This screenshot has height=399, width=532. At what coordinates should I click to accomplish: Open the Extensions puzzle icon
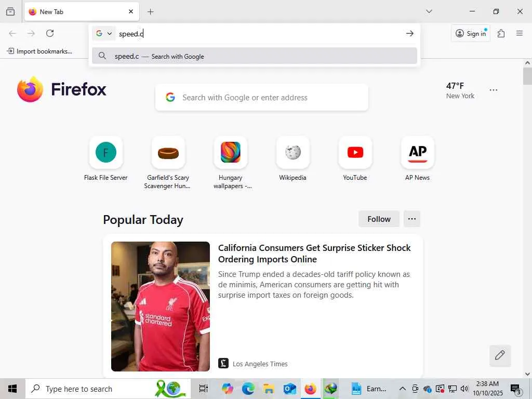[x=501, y=33]
